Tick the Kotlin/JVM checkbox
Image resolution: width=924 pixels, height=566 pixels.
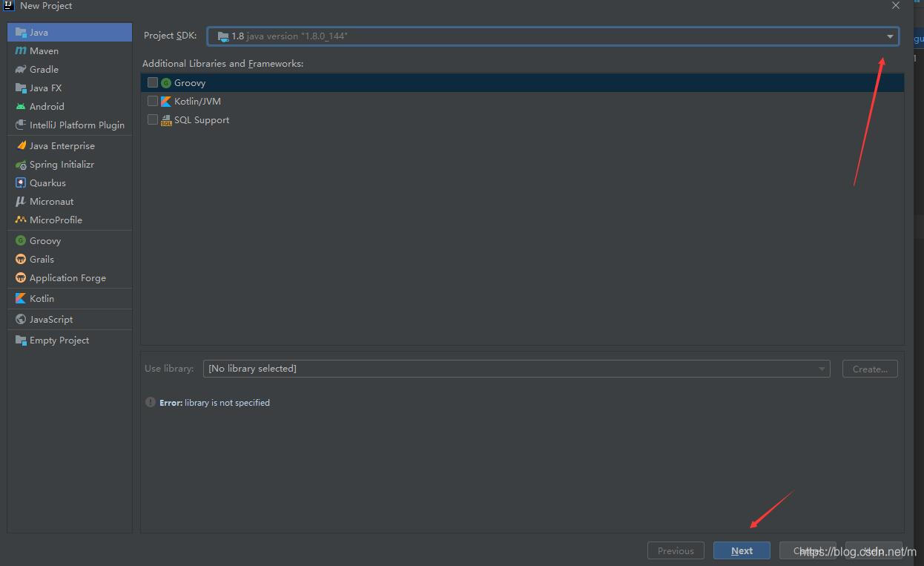(153, 101)
